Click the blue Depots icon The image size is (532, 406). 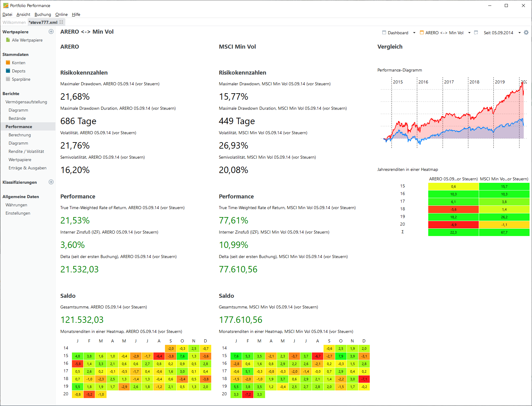tap(8, 71)
